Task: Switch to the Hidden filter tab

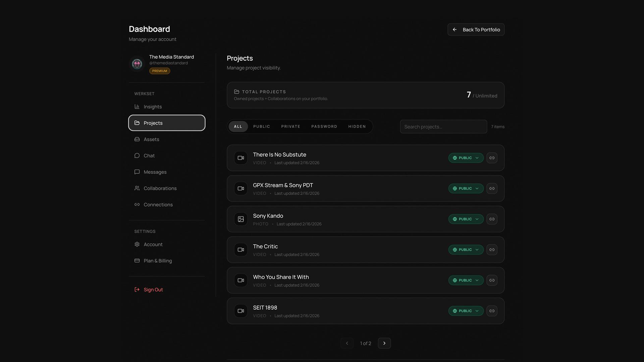Action: pos(357,126)
